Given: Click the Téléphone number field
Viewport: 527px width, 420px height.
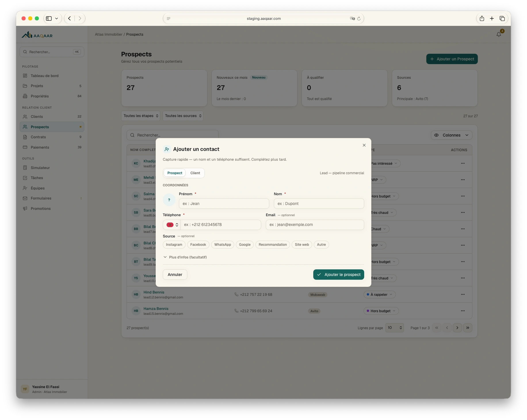Looking at the screenshot, I should click(221, 225).
